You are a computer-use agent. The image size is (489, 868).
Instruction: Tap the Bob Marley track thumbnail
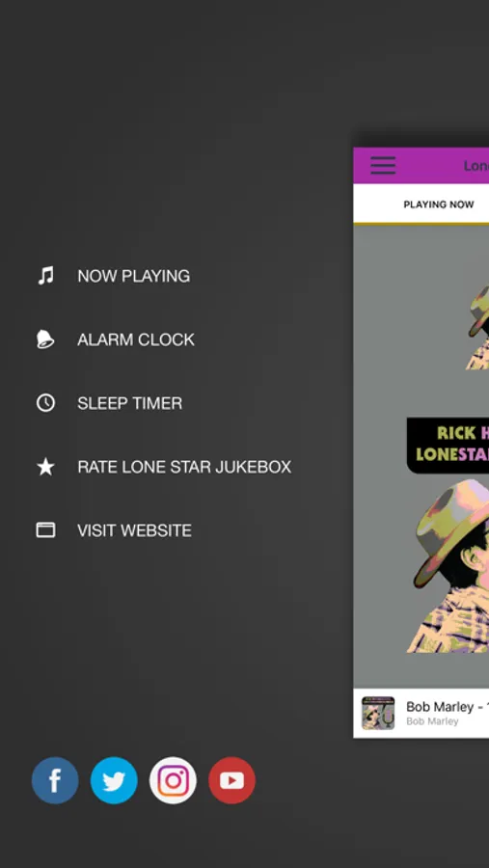[378, 713]
